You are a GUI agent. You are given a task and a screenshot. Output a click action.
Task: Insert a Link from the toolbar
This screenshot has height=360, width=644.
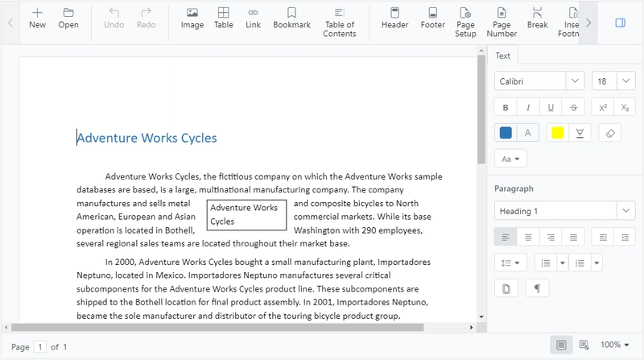tap(253, 19)
